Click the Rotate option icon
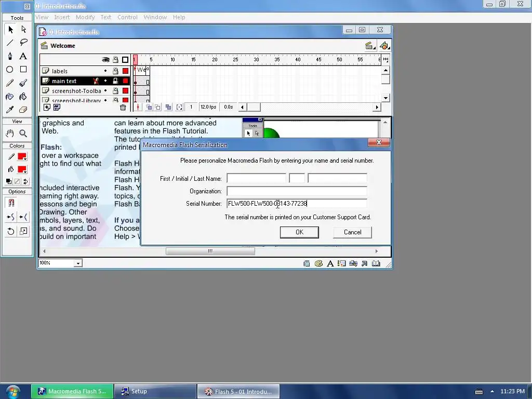 click(10, 231)
